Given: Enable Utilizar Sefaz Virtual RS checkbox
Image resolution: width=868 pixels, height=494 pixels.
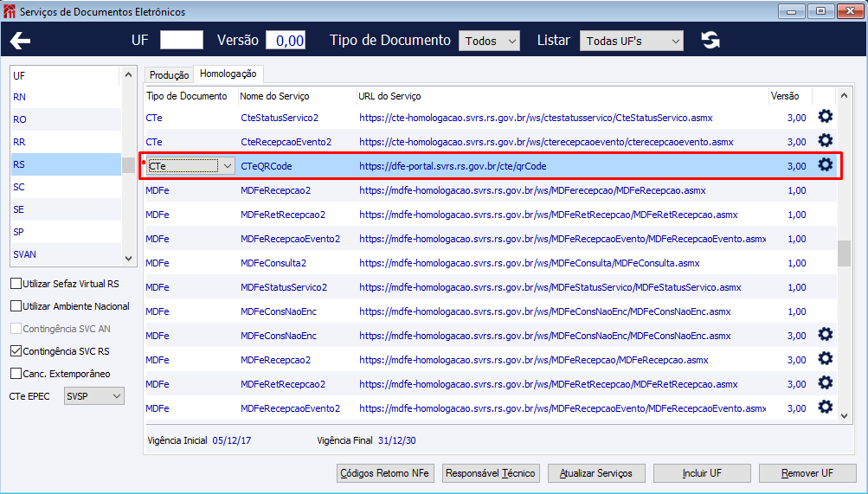Looking at the screenshot, I should click(x=16, y=284).
